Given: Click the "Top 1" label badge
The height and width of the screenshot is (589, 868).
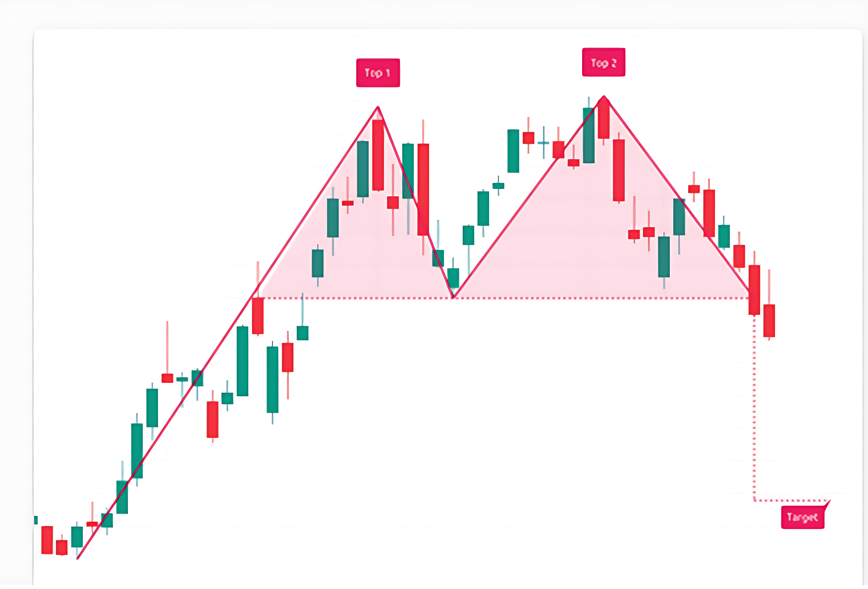Looking at the screenshot, I should click(378, 73).
